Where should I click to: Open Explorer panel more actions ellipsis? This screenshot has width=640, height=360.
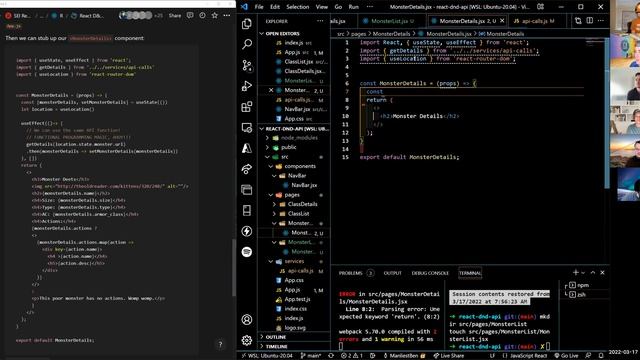click(320, 21)
